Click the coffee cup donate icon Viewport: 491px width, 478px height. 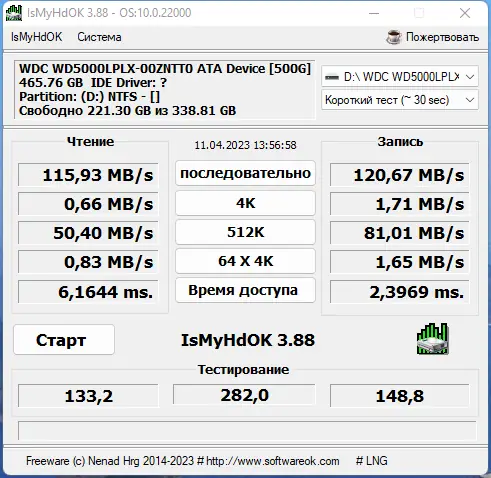click(394, 37)
